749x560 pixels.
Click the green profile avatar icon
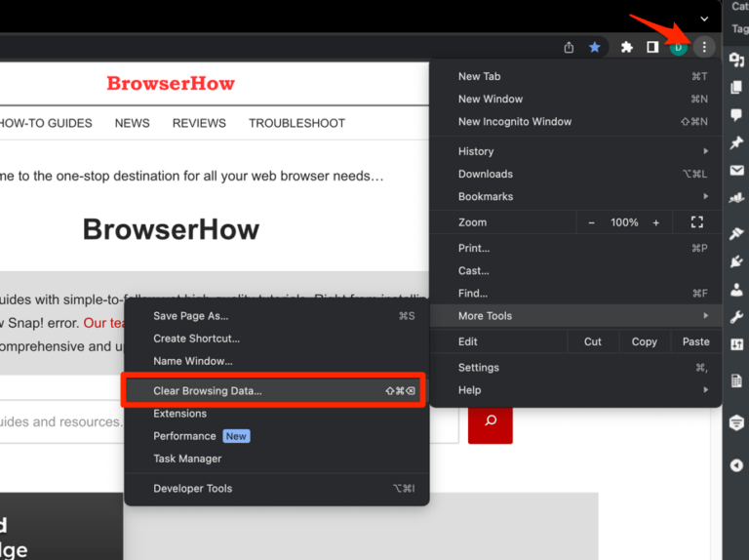(679, 47)
